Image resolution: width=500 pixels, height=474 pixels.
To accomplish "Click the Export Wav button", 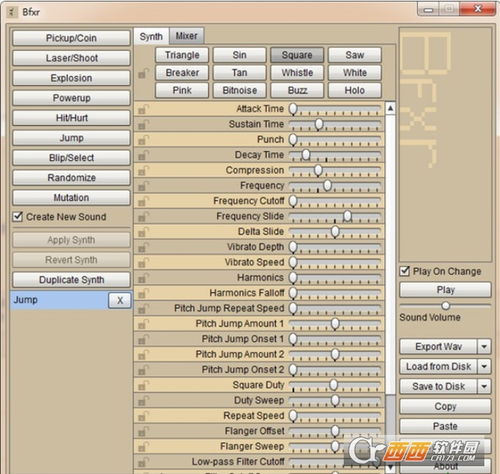I will coord(438,347).
